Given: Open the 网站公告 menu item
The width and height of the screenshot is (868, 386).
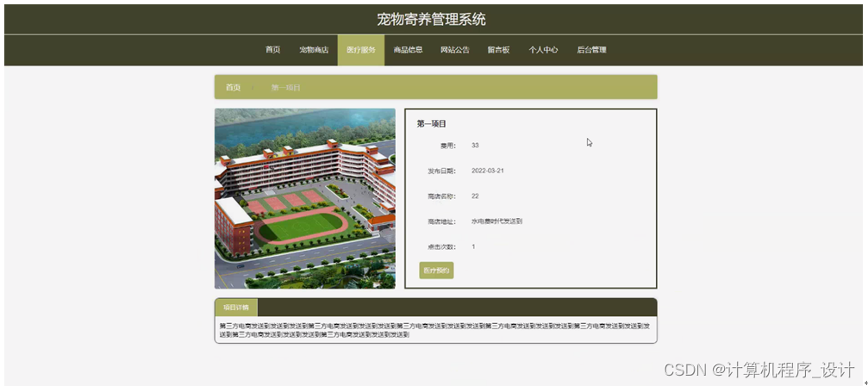Looking at the screenshot, I should point(455,50).
